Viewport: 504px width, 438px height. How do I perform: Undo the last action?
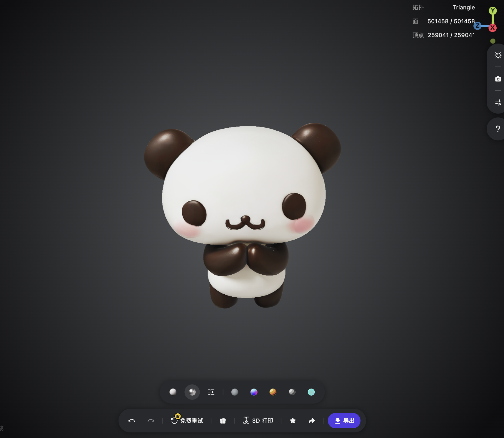[131, 421]
